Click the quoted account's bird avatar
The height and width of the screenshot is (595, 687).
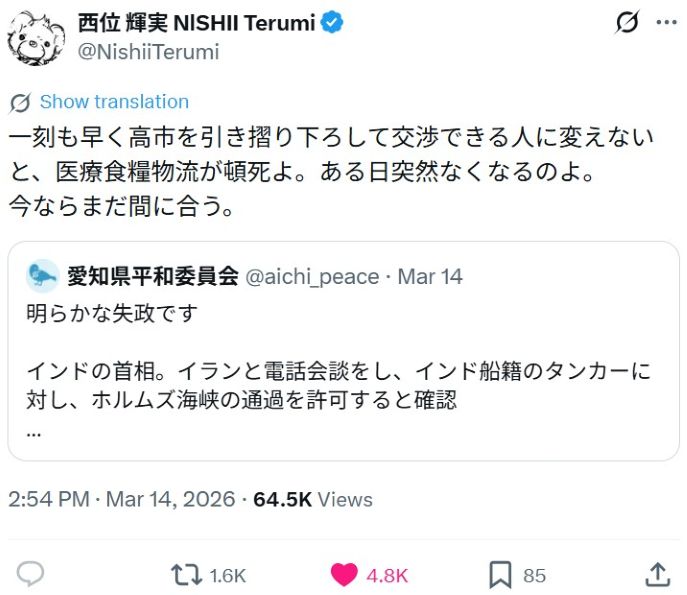click(x=43, y=276)
